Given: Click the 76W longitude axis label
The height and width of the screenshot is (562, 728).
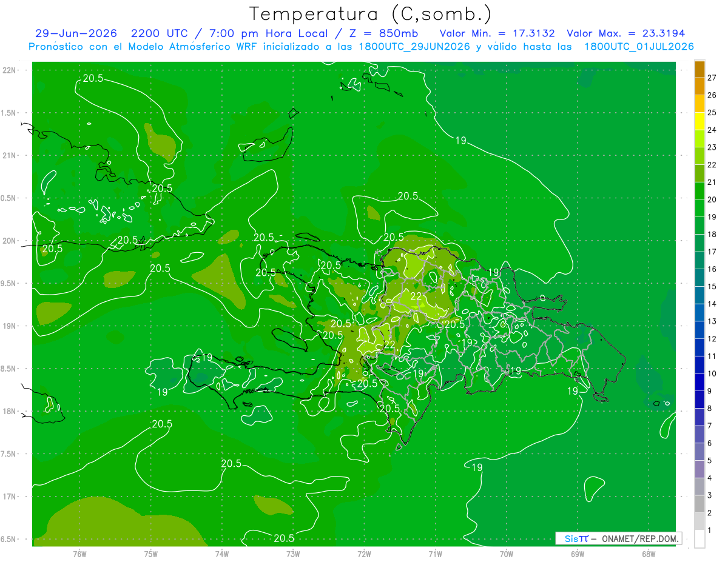Looking at the screenshot, I should click(79, 554).
